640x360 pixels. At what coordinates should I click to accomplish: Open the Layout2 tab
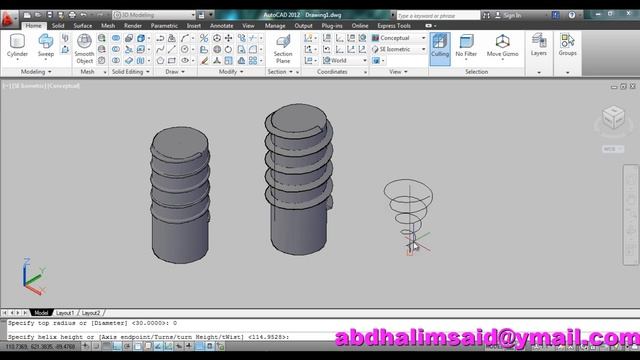[x=91, y=313]
